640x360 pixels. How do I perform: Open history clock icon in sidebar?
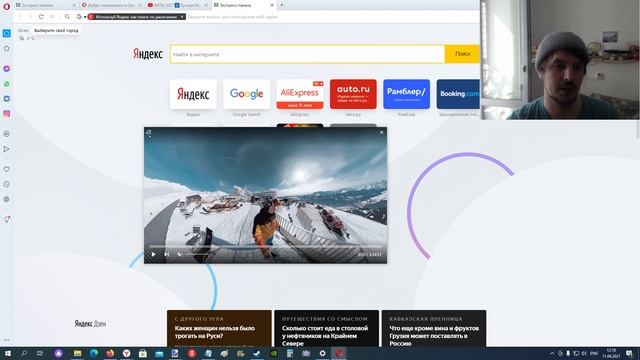(x=7, y=184)
